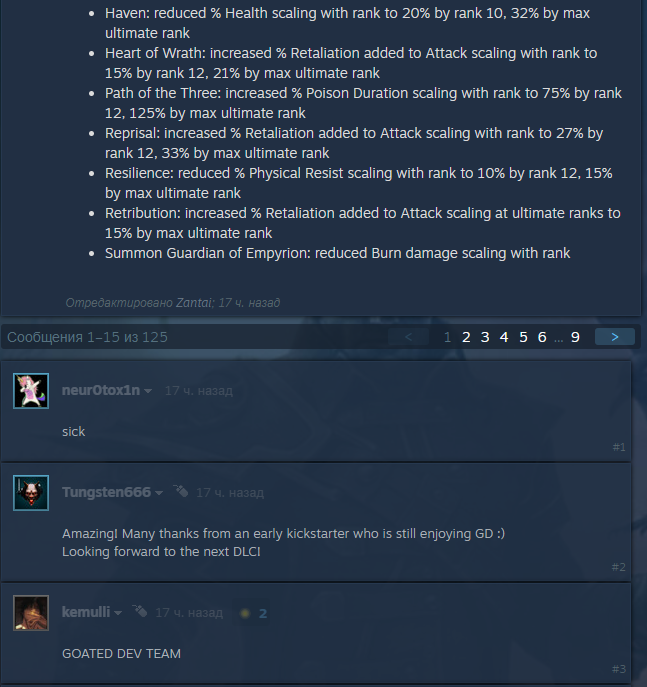Open the #3 comment permalink
Screen dimensions: 647x687
(619, 669)
